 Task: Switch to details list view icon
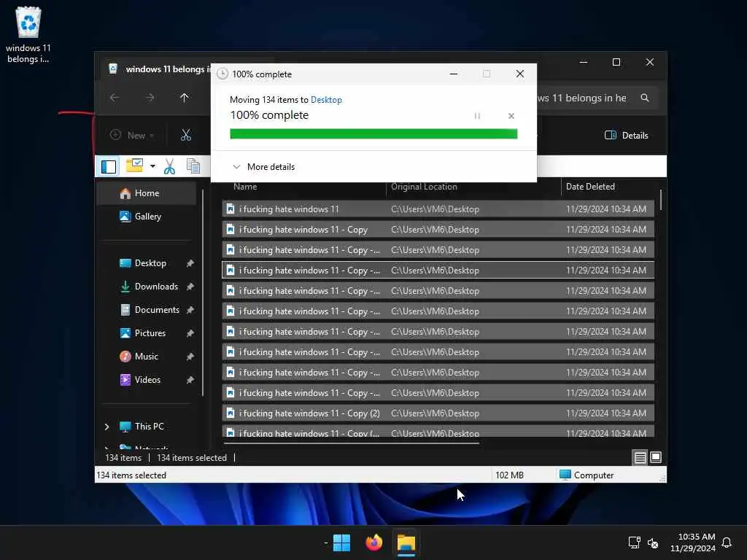coord(640,458)
